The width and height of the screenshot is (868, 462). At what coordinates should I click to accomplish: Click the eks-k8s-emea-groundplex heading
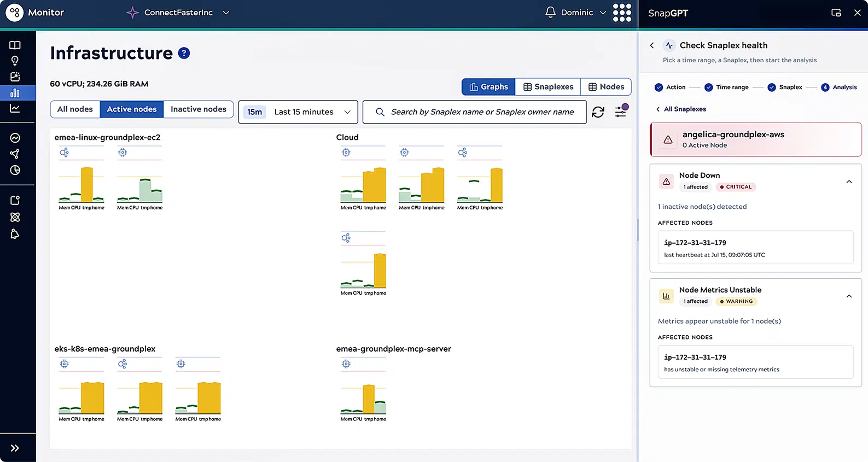(x=104, y=349)
